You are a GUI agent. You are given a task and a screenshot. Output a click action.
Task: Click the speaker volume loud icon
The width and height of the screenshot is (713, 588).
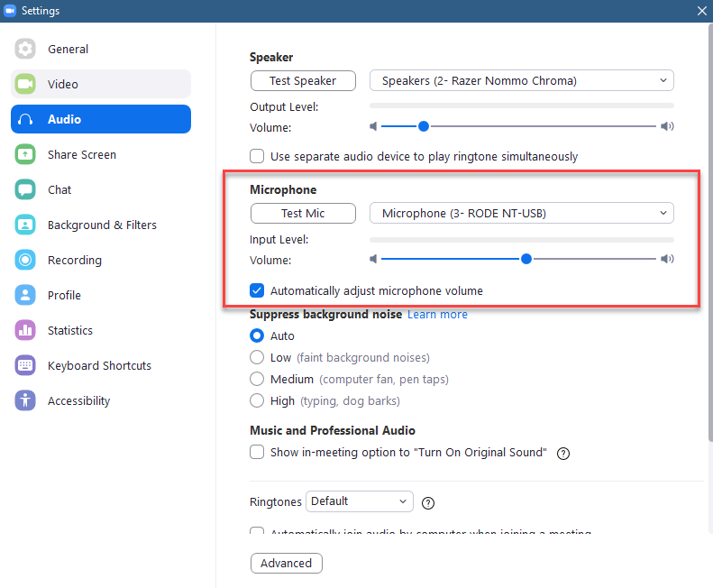pos(667,126)
